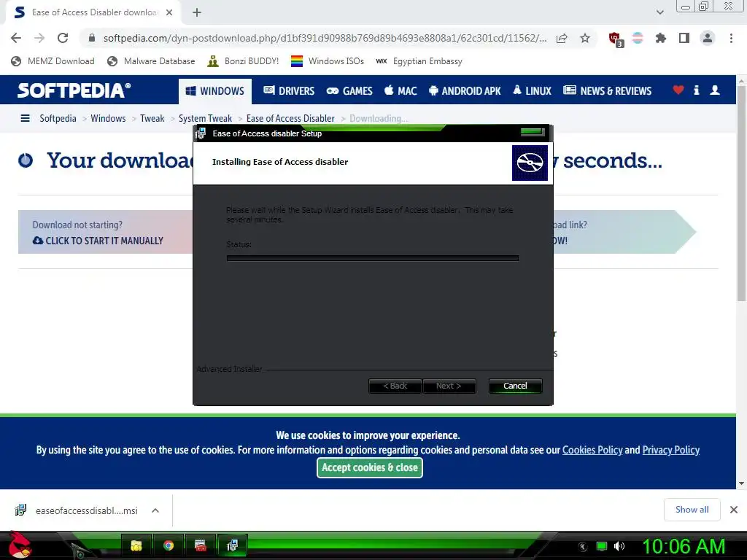Open the Cookies Policy link
747x560 pixels.
tap(592, 450)
